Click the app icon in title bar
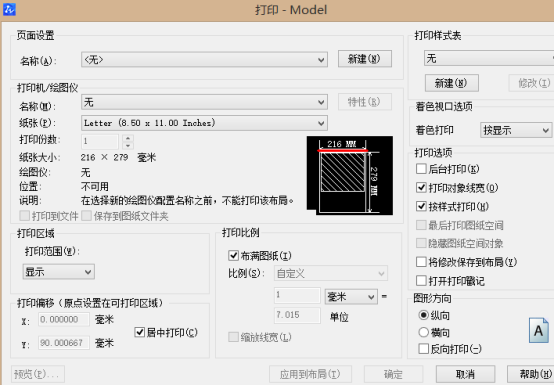The height and width of the screenshot is (385, 554). coord(9,9)
